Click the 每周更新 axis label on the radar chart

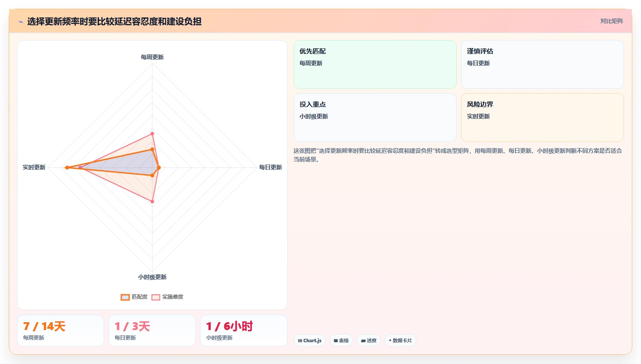[152, 57]
